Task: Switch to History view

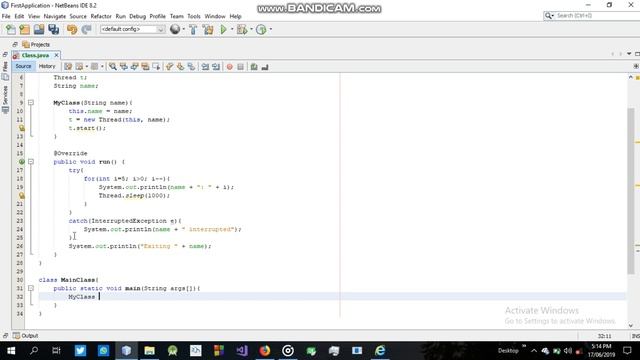Action: pos(47,66)
